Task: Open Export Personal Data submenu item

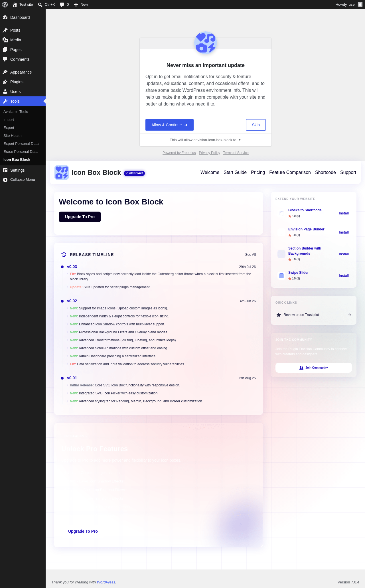Action: coord(23,144)
